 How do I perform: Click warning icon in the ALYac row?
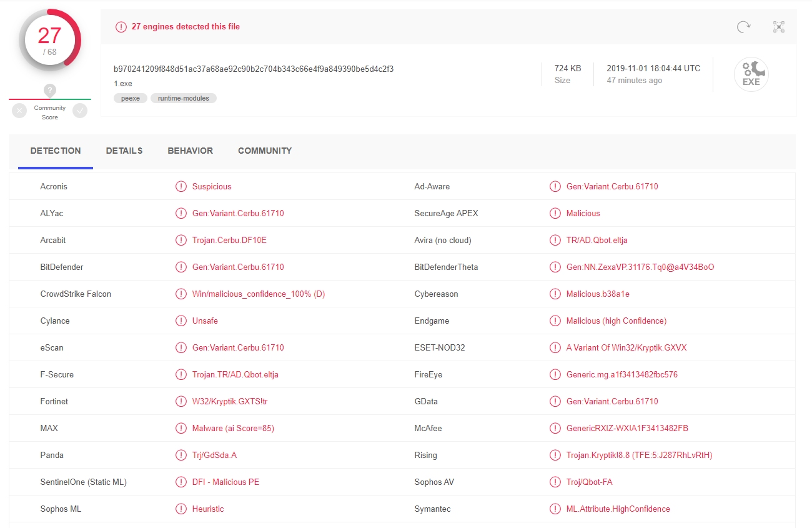pyautogui.click(x=181, y=213)
